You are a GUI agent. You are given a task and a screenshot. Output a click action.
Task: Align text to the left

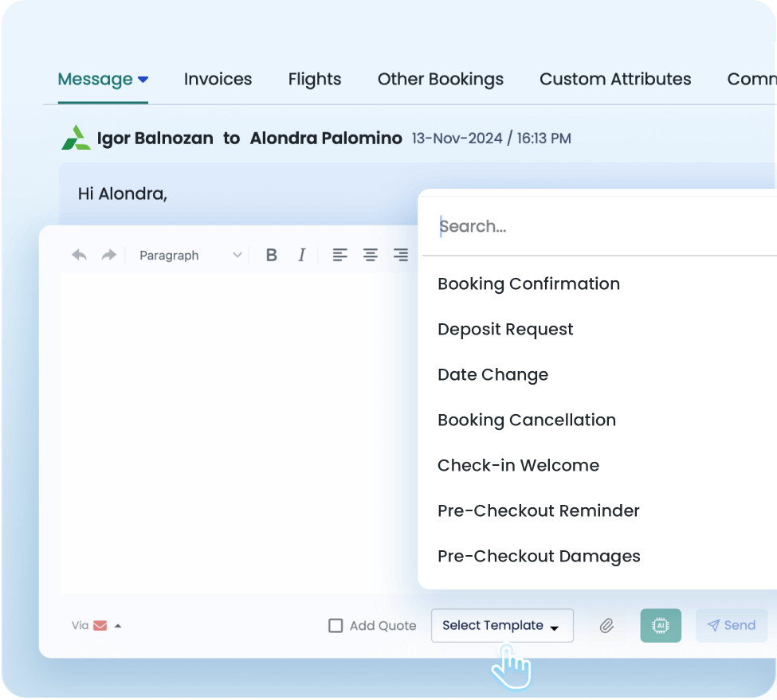tap(340, 255)
